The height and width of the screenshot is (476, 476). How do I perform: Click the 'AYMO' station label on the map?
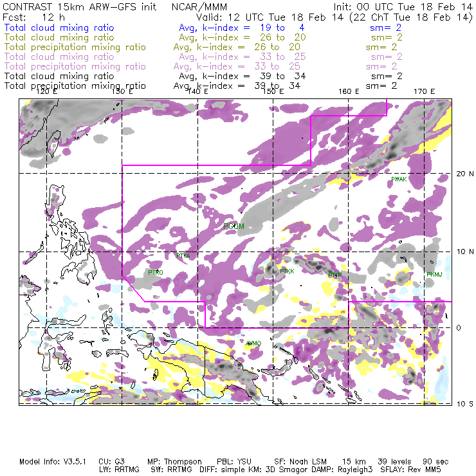253,343
